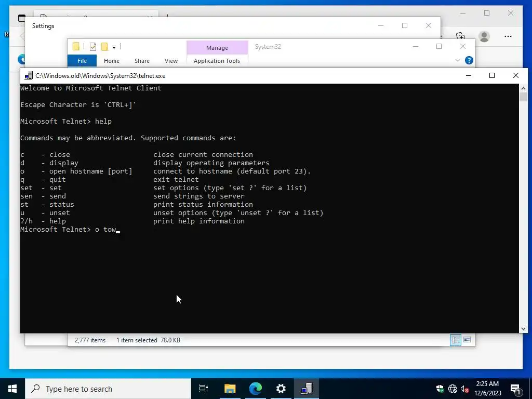Viewport: 532px width, 399px height.
Task: Open the Home ribbon tab
Action: (x=112, y=61)
